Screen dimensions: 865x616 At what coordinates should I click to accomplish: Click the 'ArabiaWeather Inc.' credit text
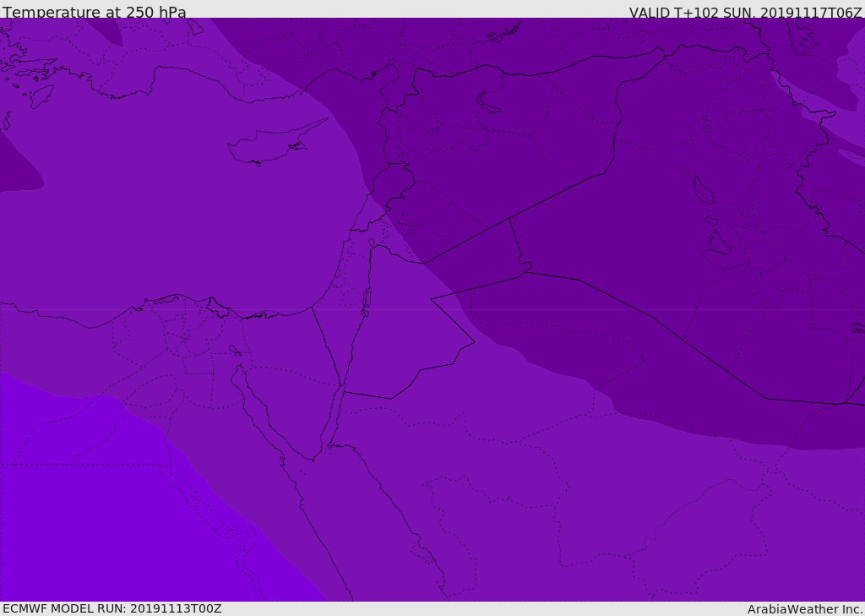click(x=804, y=609)
